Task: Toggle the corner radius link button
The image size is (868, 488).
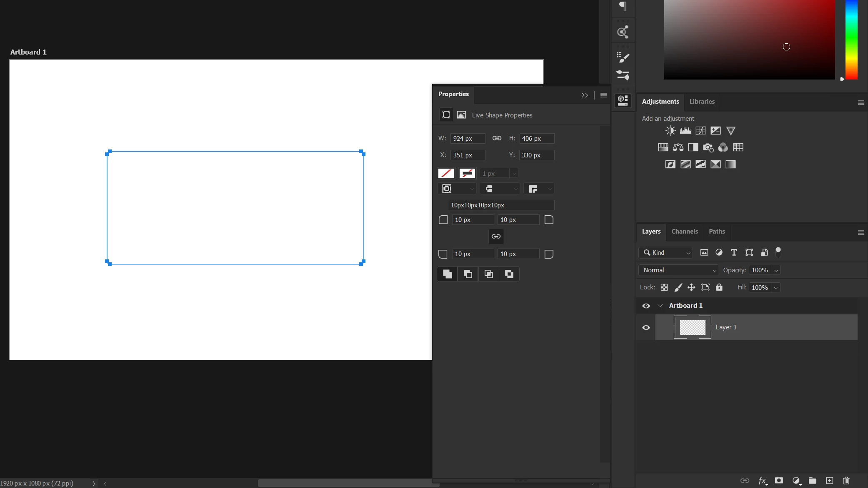Action: (x=496, y=237)
